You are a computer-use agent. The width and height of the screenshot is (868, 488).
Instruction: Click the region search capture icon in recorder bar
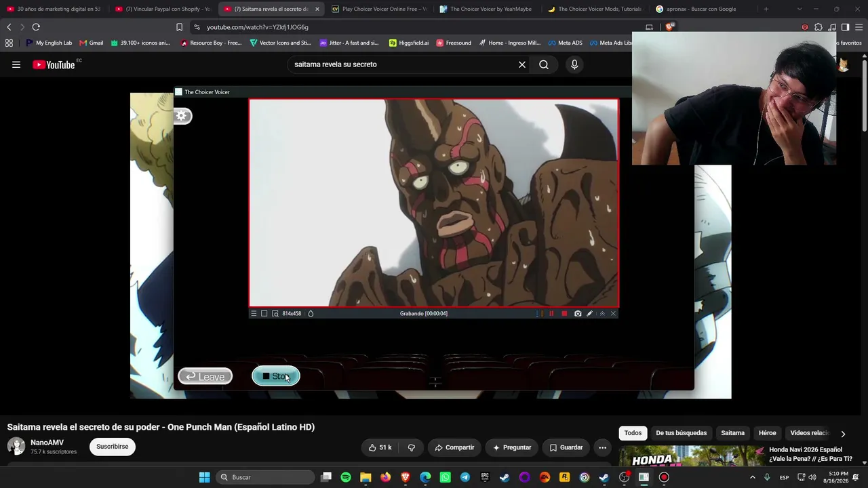point(275,314)
